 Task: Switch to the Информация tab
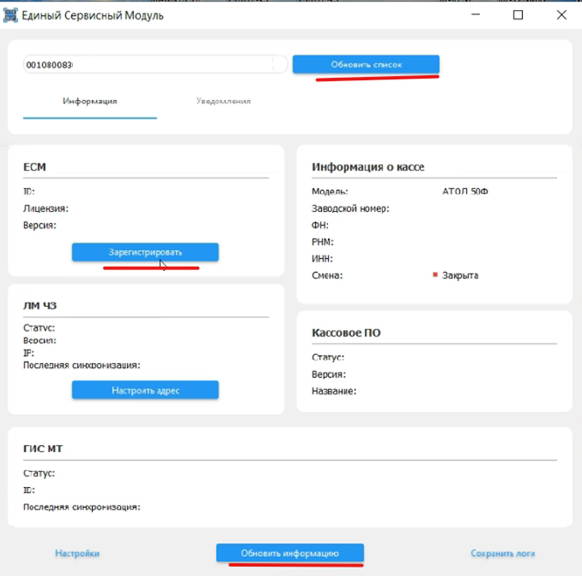click(90, 101)
